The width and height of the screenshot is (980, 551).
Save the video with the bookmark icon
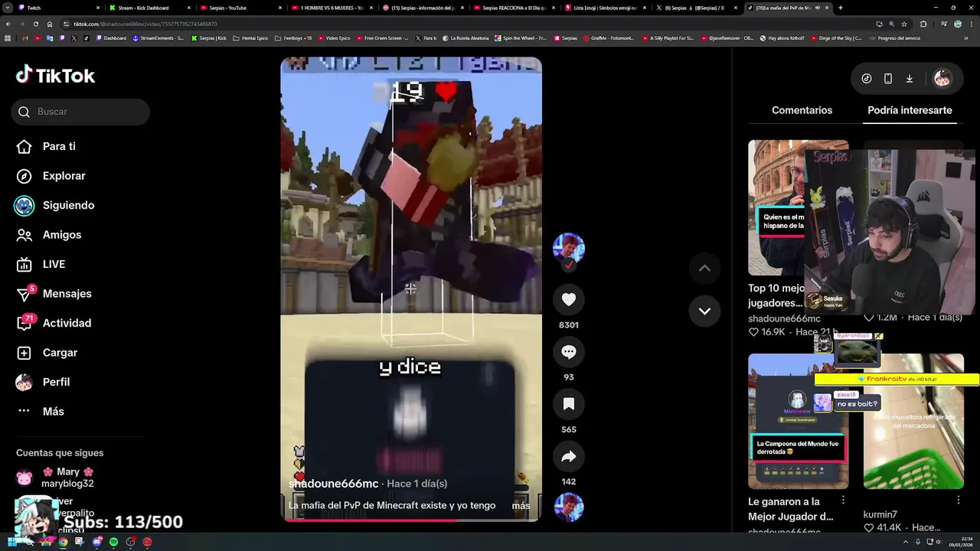point(568,404)
